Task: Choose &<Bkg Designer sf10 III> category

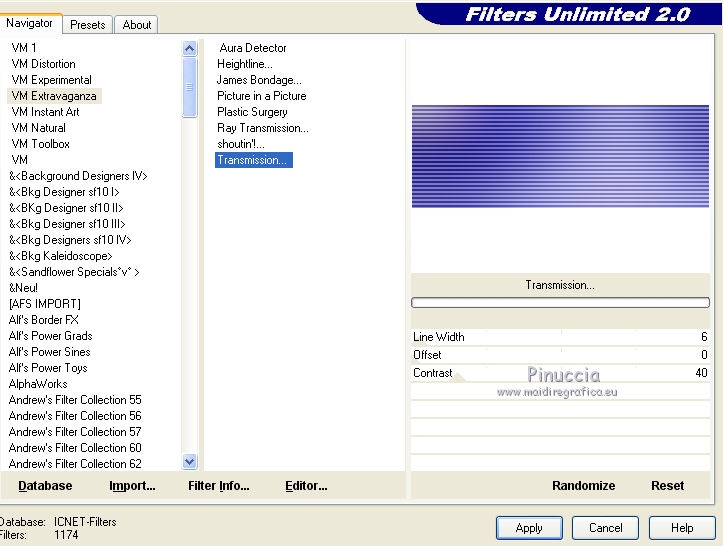Action: pos(67,224)
